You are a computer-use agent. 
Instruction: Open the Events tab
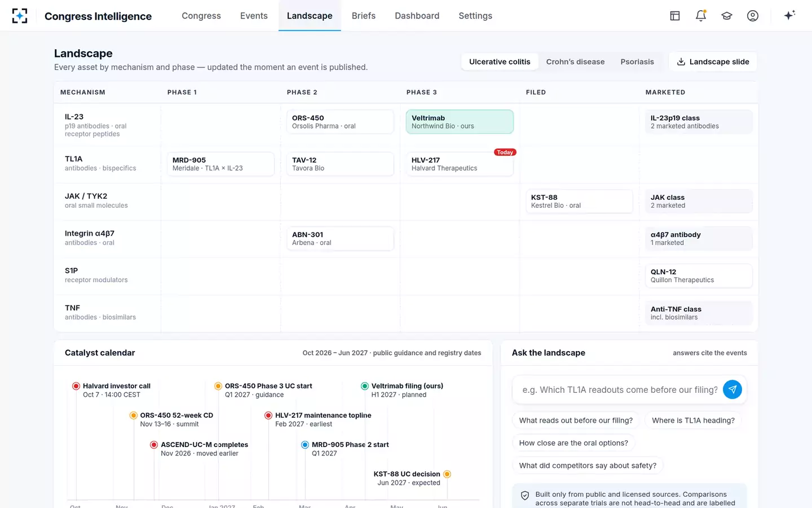254,16
